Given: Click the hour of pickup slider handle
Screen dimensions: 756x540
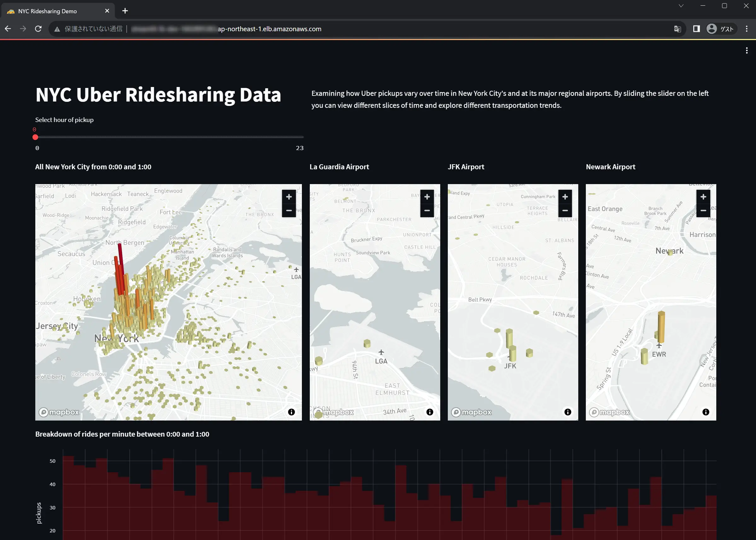Looking at the screenshot, I should 35,137.
